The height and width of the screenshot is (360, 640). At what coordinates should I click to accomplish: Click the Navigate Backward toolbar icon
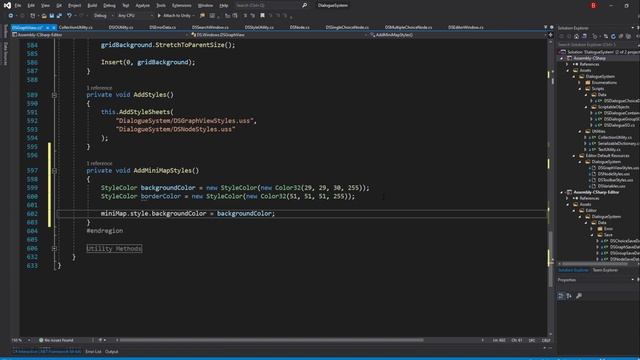tap(11, 16)
